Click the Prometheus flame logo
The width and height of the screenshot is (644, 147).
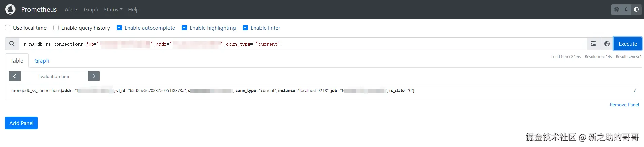(10, 9)
